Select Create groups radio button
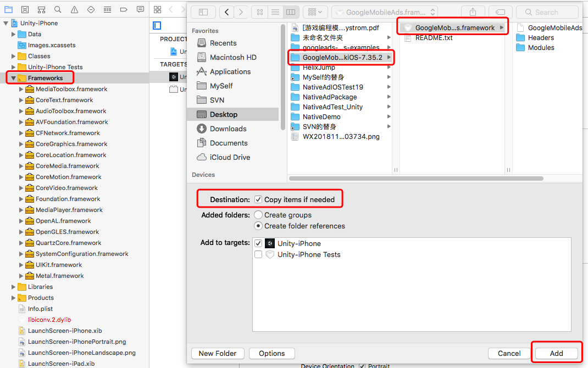 click(x=258, y=215)
